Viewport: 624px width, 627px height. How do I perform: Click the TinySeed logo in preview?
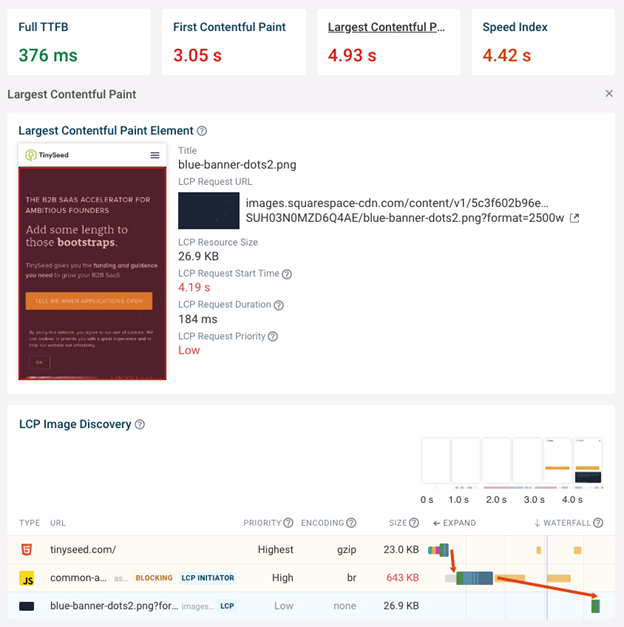[x=47, y=155]
